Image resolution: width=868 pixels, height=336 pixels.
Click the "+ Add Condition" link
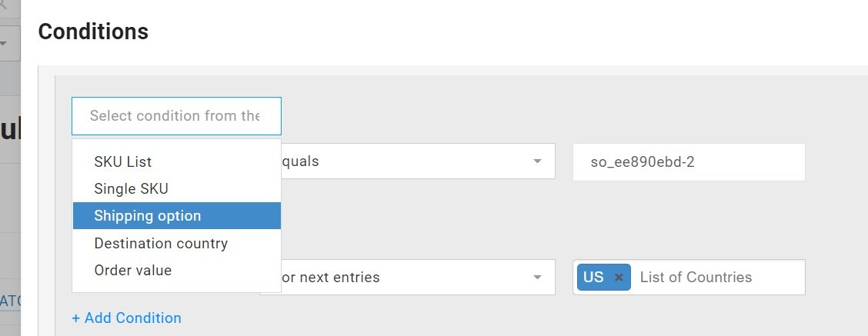click(126, 318)
